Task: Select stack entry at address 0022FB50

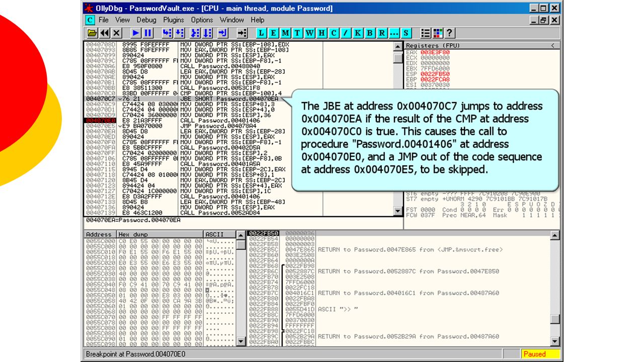Action: 398,234
